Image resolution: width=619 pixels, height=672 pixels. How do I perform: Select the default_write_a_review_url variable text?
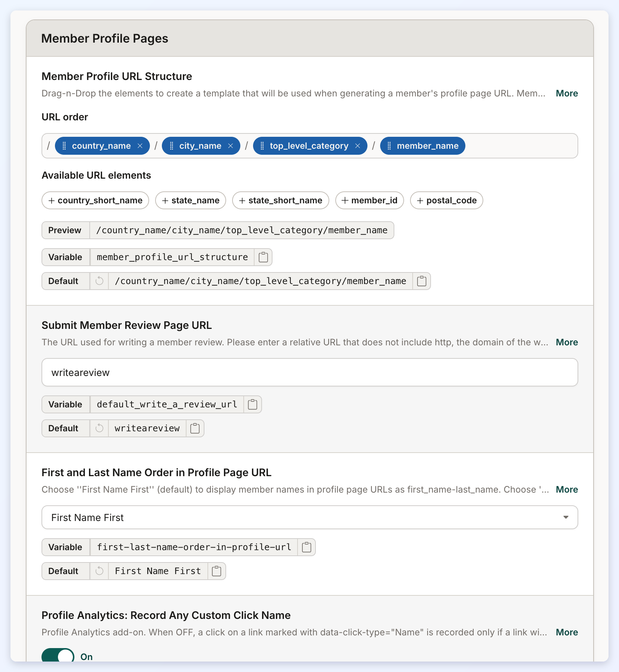tap(167, 404)
